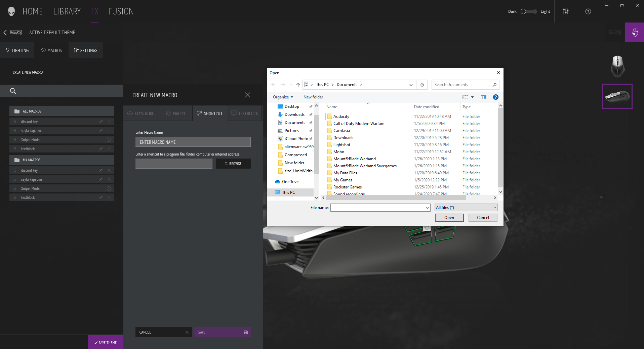This screenshot has width=644, height=349.
Task: Open the Organize dropdown menu
Action: (283, 97)
